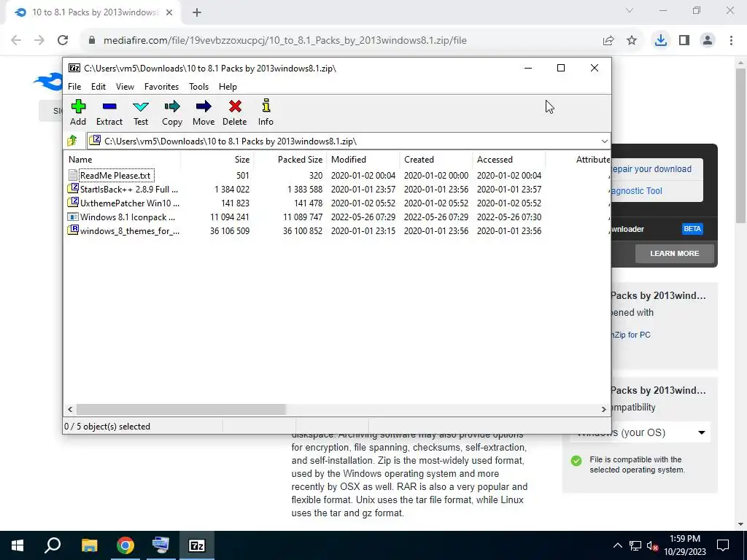The width and height of the screenshot is (747, 560).
Task: Click the LEARN MORE button
Action: [x=674, y=253]
